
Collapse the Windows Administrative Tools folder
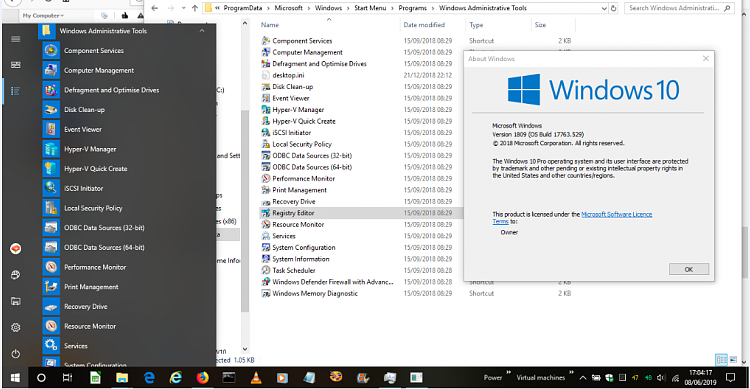(x=202, y=31)
